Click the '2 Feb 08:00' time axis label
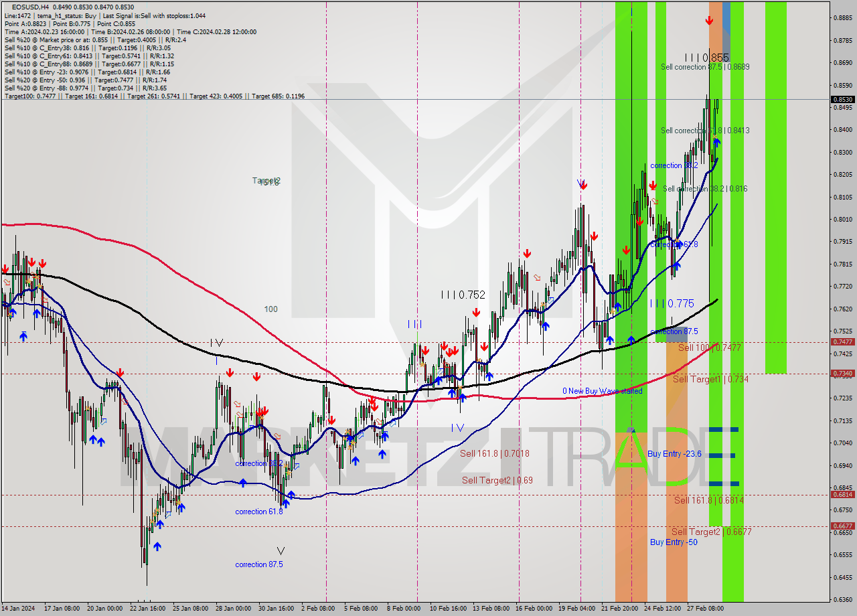The width and height of the screenshot is (857, 616). (319, 609)
